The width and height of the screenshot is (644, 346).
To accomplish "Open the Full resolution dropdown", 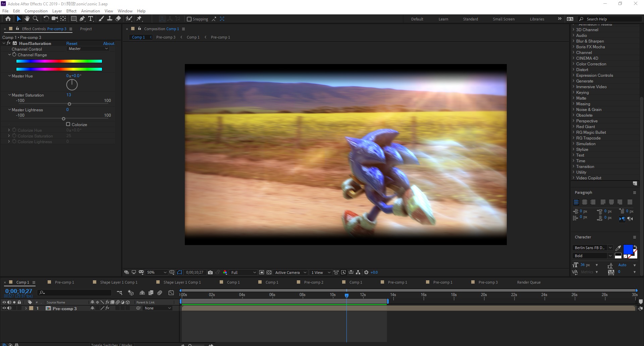I will point(244,272).
